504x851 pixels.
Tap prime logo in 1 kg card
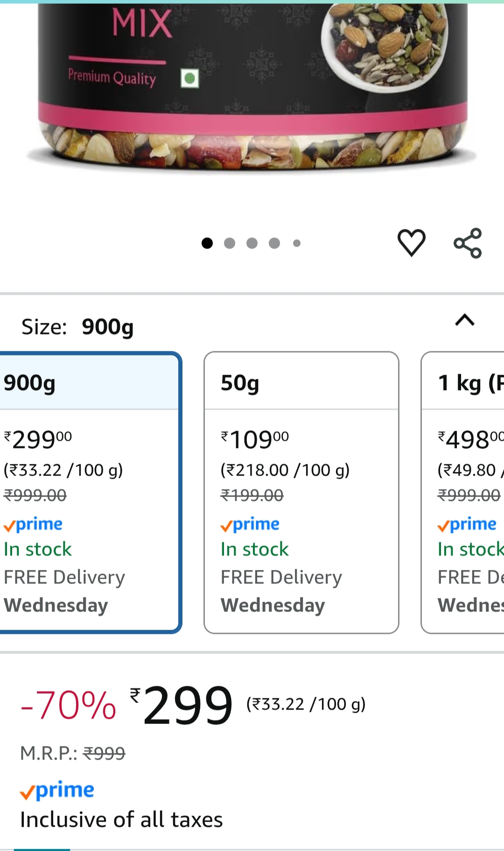467,525
